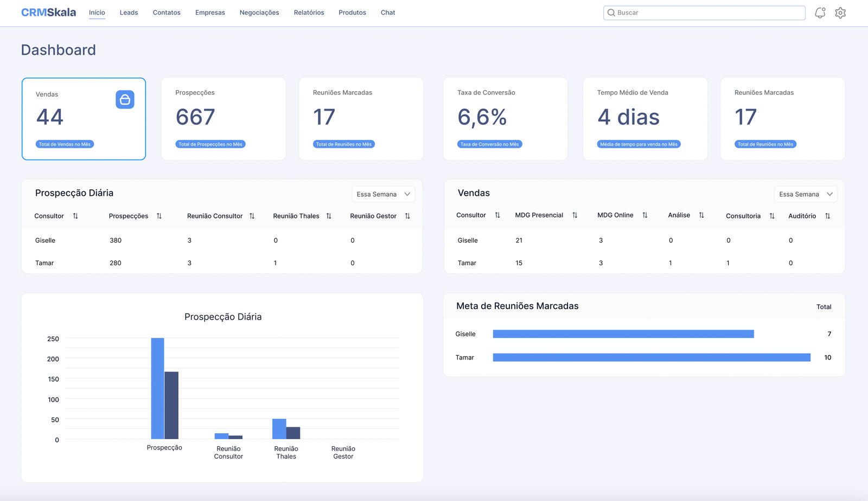Select the Prospecções summary card
This screenshot has width=868, height=501.
point(223,119)
